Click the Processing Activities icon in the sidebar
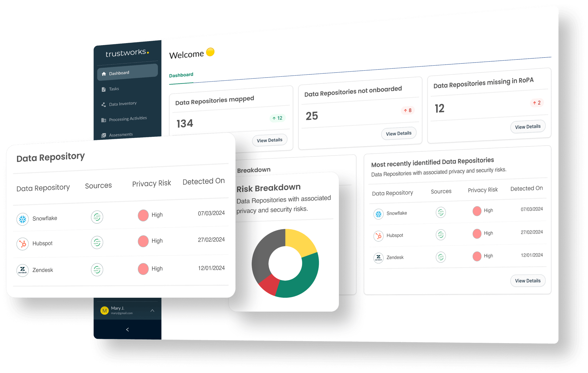588x373 pixels. (104, 120)
